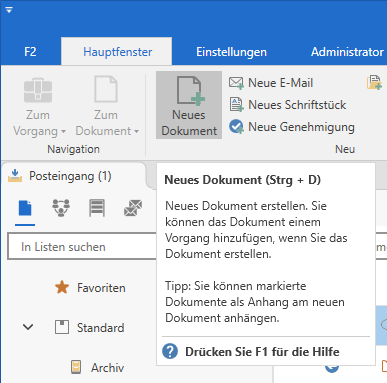
Task: Switch to the people group view icon
Action: click(x=61, y=208)
